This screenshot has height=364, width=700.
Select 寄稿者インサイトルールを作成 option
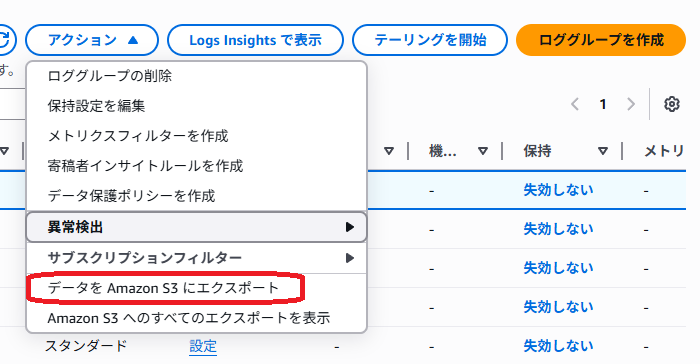click(x=145, y=166)
